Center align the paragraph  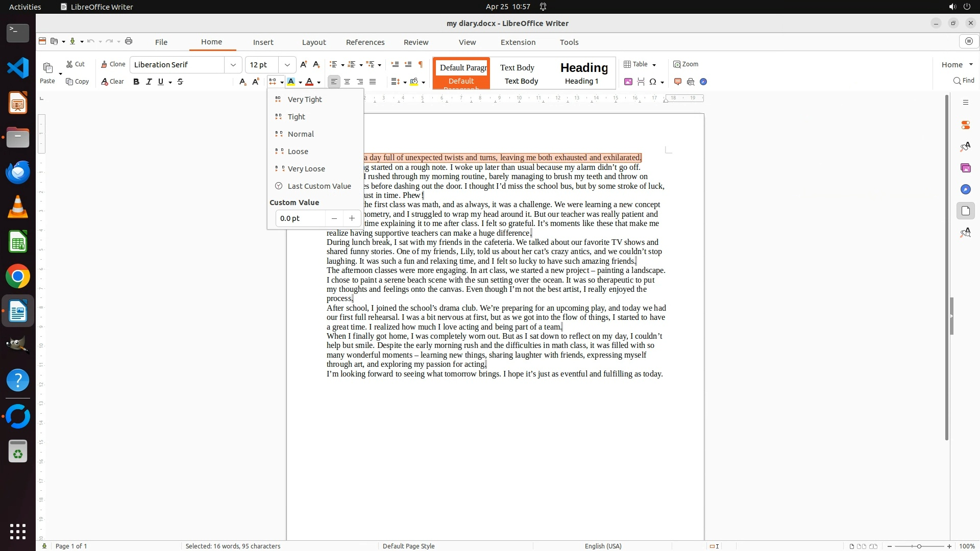click(x=347, y=82)
